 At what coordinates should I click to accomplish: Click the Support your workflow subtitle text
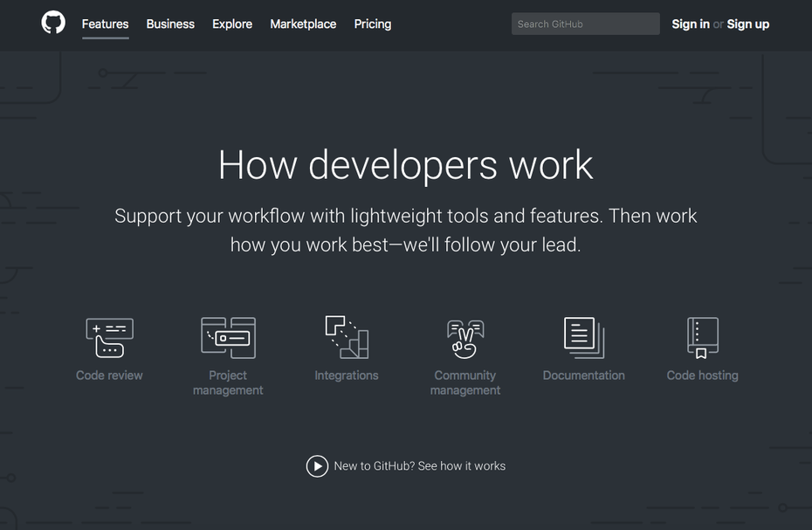(x=405, y=230)
